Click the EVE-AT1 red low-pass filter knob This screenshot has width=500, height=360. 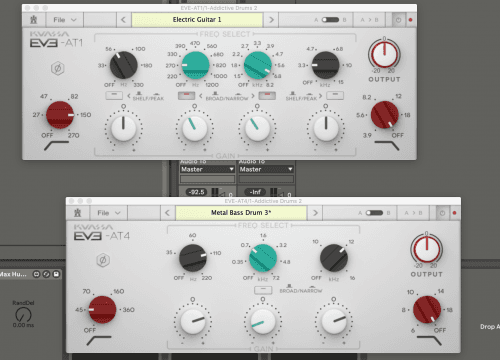click(x=385, y=115)
